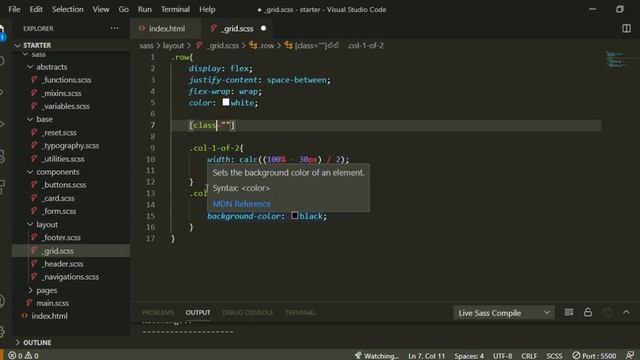Open the Selection menu
This screenshot has height=360, width=640.
point(67,9)
